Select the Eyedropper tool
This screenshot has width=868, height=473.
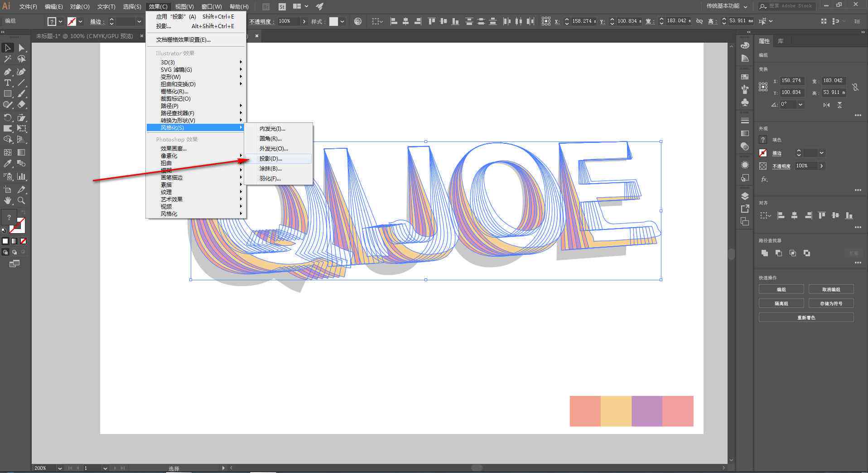point(8,163)
